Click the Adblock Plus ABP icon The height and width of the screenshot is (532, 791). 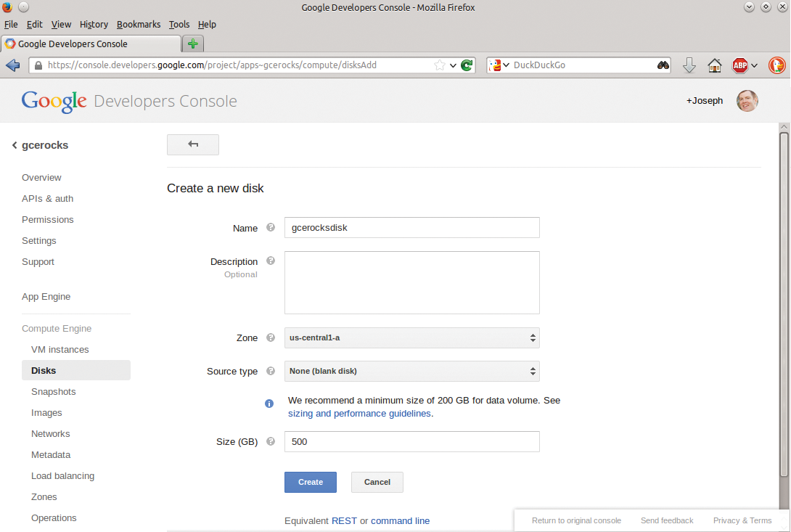[740, 65]
